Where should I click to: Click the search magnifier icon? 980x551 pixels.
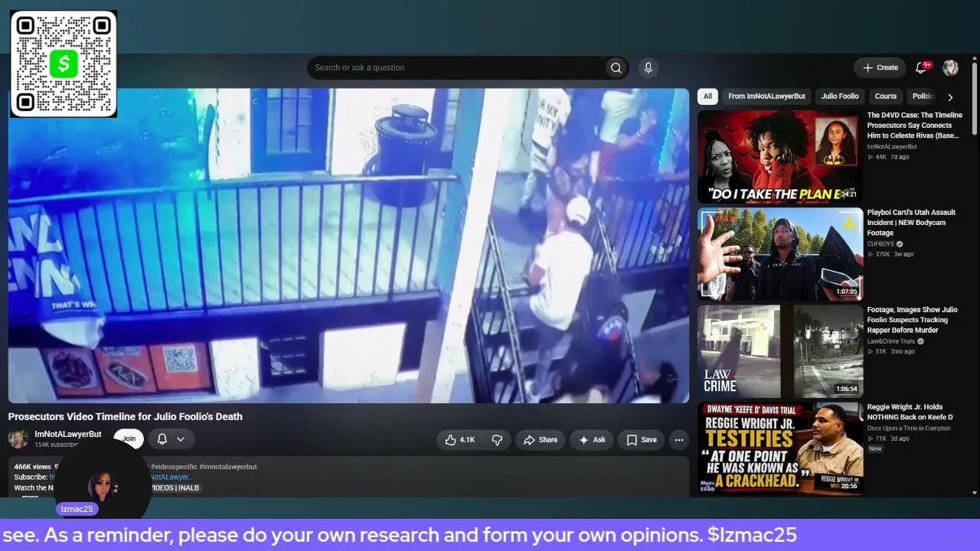(x=616, y=68)
